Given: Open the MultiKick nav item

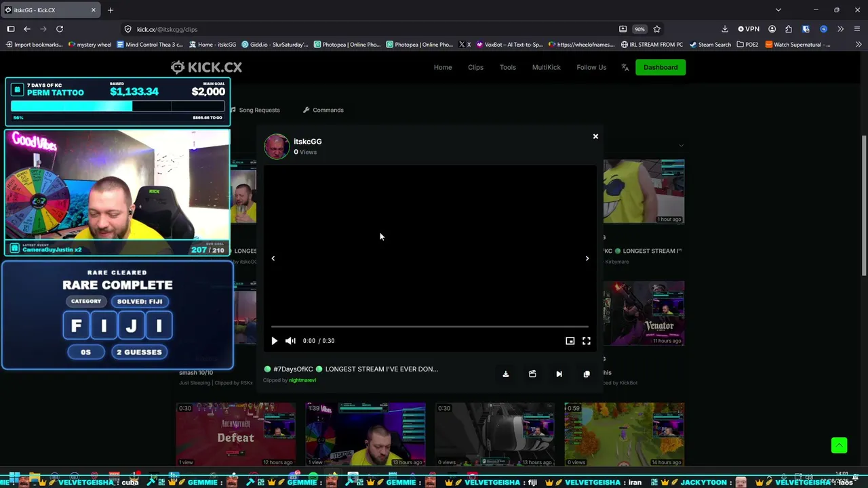Looking at the screenshot, I should 547,67.
